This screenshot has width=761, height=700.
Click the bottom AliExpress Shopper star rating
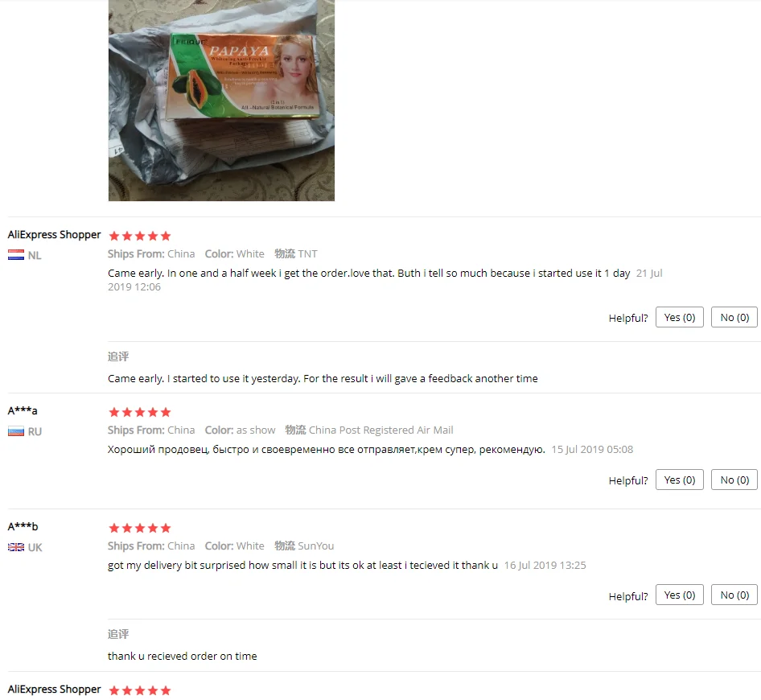pyautogui.click(x=140, y=690)
